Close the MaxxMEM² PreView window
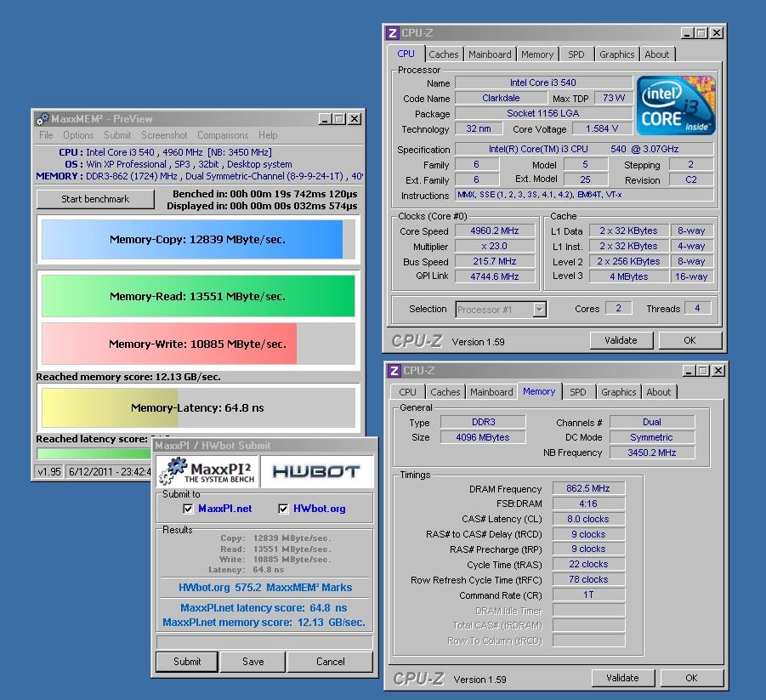The height and width of the screenshot is (700, 766). point(355,119)
